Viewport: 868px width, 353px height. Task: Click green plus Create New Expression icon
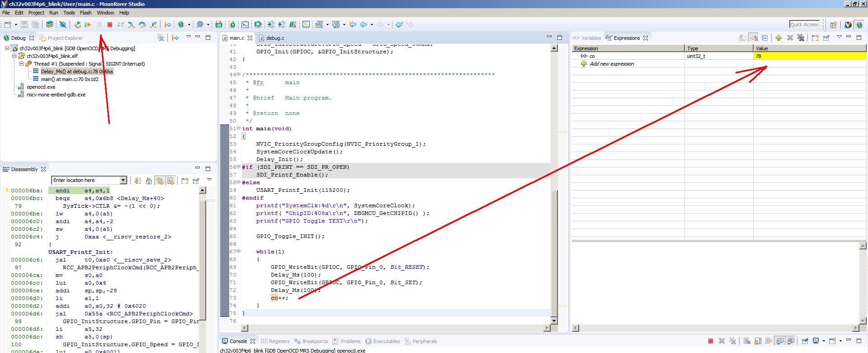(x=778, y=38)
